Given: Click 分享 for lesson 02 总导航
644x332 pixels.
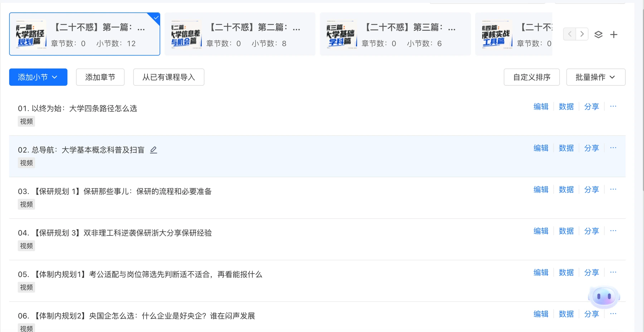Looking at the screenshot, I should pyautogui.click(x=592, y=148).
